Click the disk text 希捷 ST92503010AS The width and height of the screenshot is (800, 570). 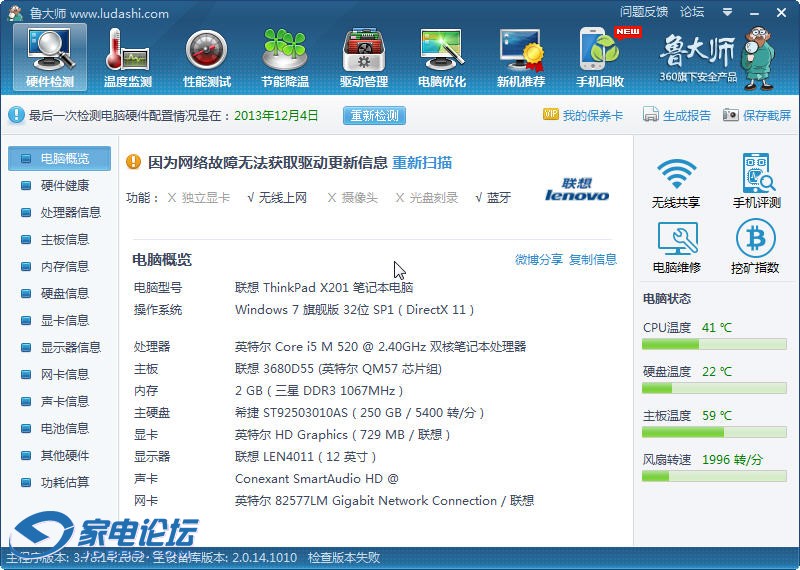(x=359, y=413)
